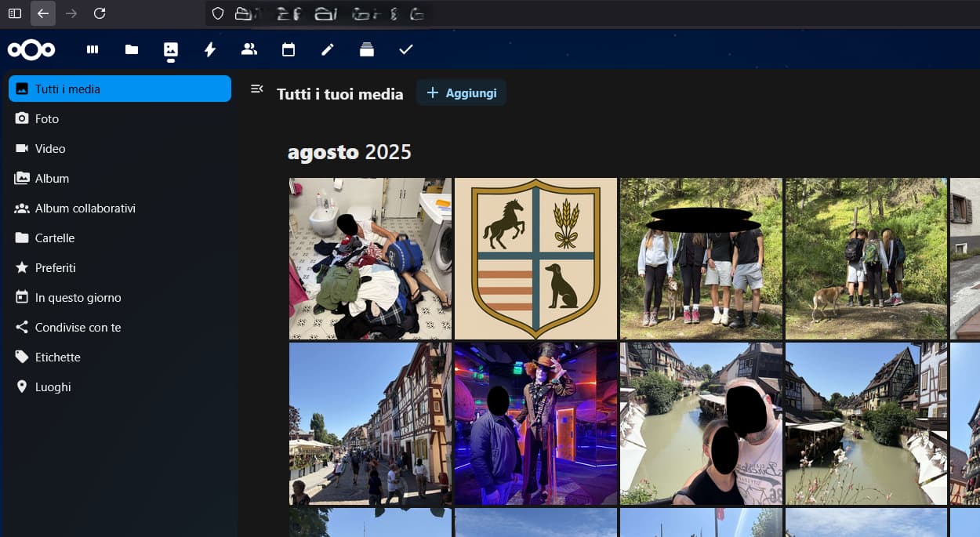Reload the page in browser

click(100, 13)
